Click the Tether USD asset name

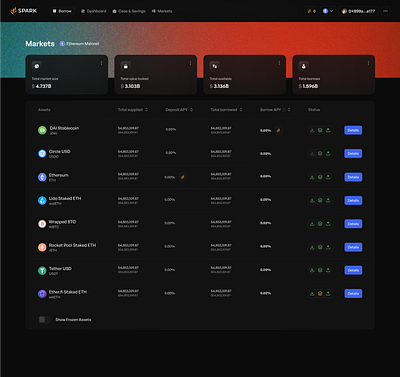pos(60,268)
